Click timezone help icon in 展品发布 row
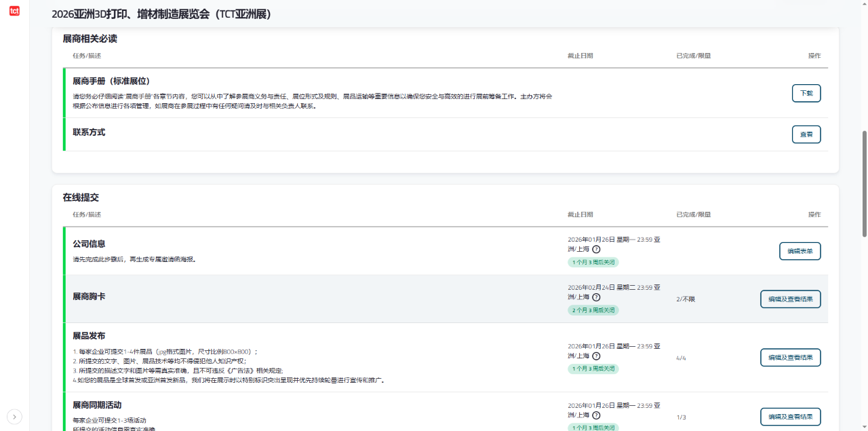868x431 pixels. coord(596,356)
